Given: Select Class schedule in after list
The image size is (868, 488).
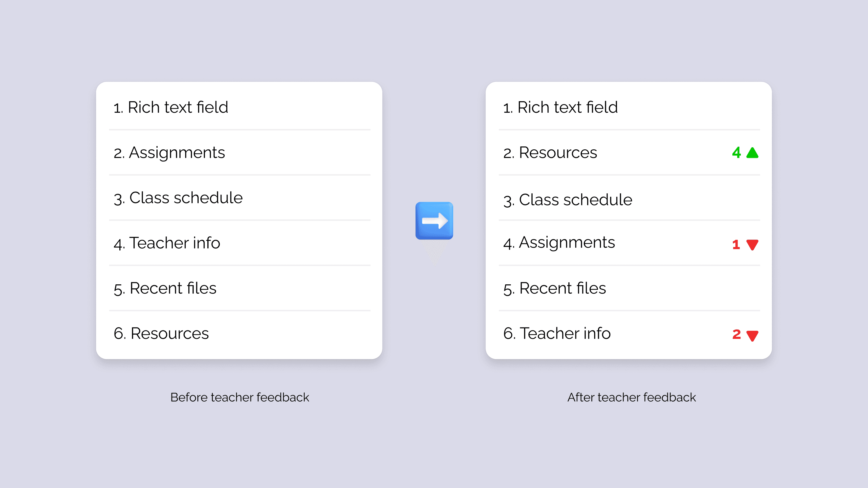Looking at the screenshot, I should click(x=568, y=200).
